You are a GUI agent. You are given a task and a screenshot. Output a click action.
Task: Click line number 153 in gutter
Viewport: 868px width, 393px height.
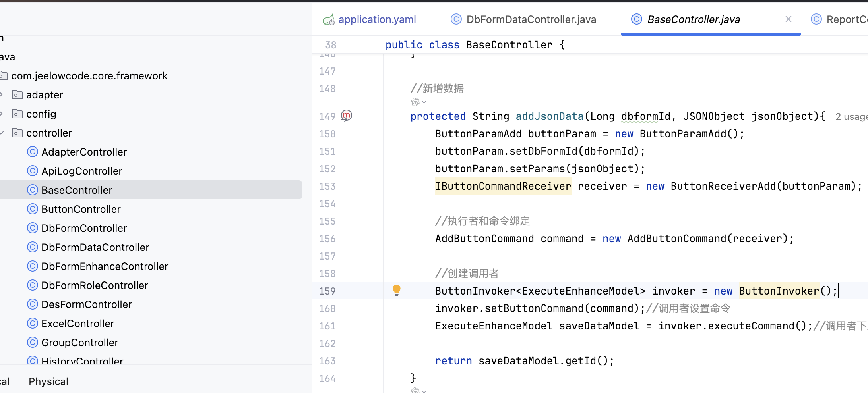(x=327, y=186)
